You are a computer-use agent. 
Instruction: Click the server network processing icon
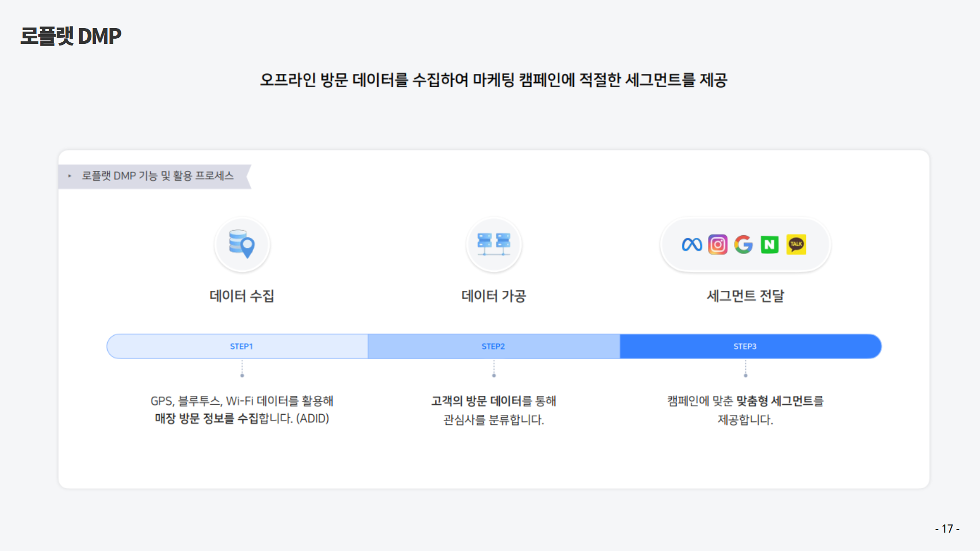(494, 244)
